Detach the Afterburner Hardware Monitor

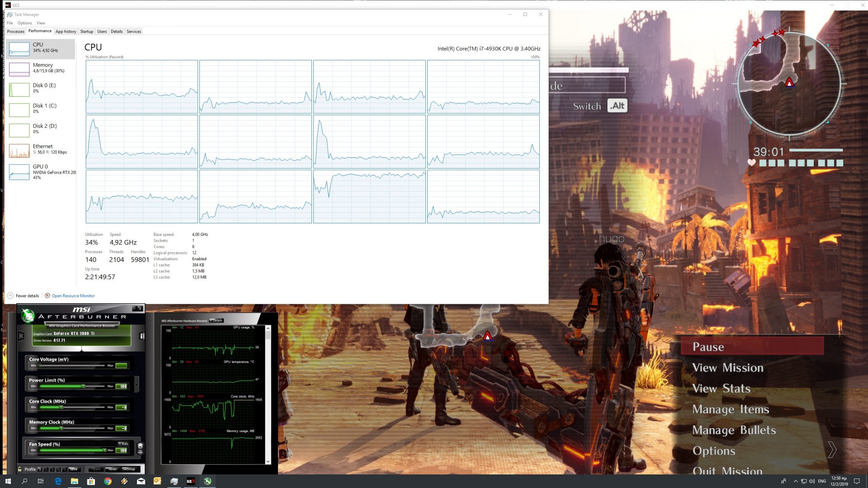point(217,321)
